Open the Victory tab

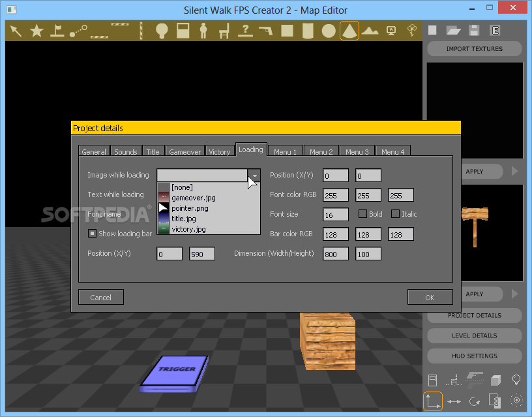[x=219, y=151]
